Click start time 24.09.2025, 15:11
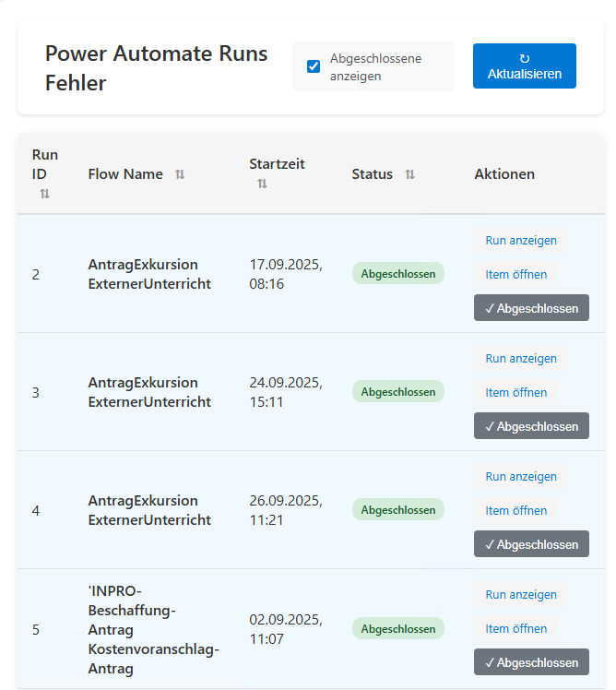The image size is (616, 690). [286, 392]
